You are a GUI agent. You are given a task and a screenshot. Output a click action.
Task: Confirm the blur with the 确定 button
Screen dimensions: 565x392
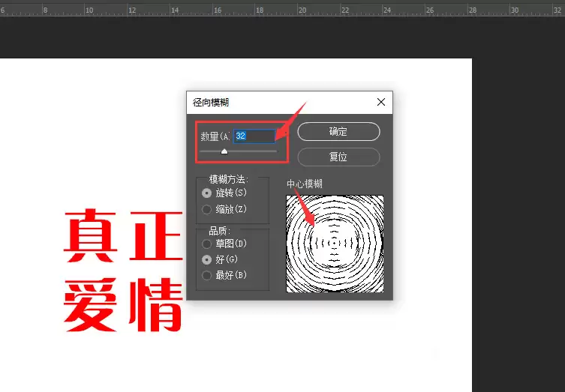(338, 131)
